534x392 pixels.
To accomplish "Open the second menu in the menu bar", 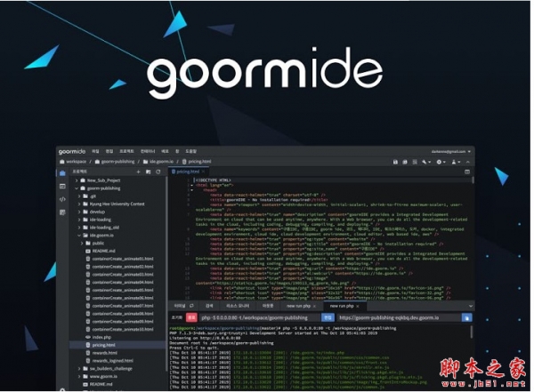I will point(109,151).
